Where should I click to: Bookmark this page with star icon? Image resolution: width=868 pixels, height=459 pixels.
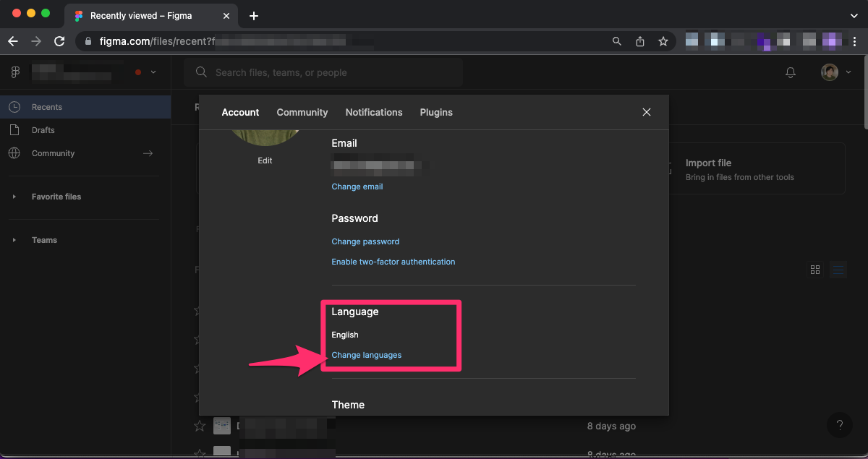pos(663,41)
